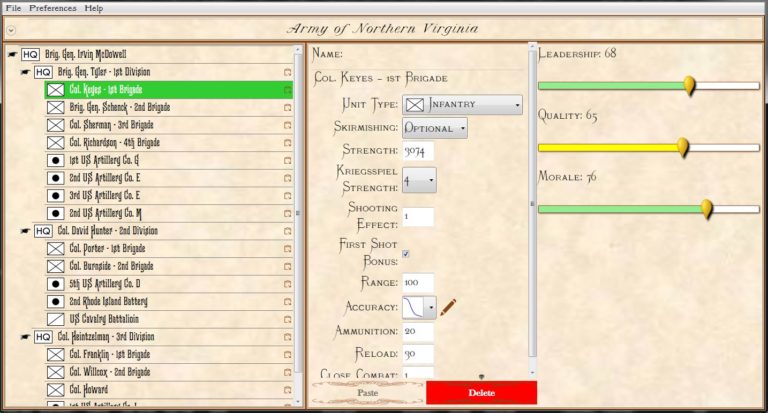Click the Ammunition input field
768x413 pixels.
[418, 331]
